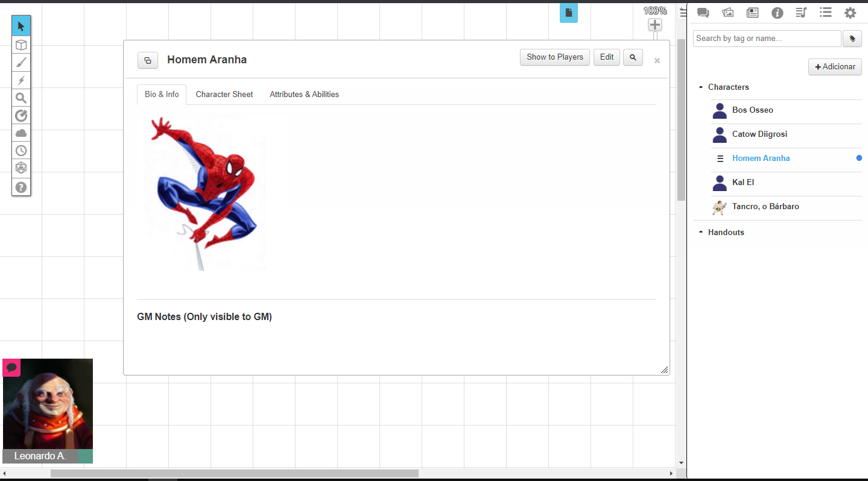Click the tag filter button
This screenshot has width=868, height=481.
852,39
